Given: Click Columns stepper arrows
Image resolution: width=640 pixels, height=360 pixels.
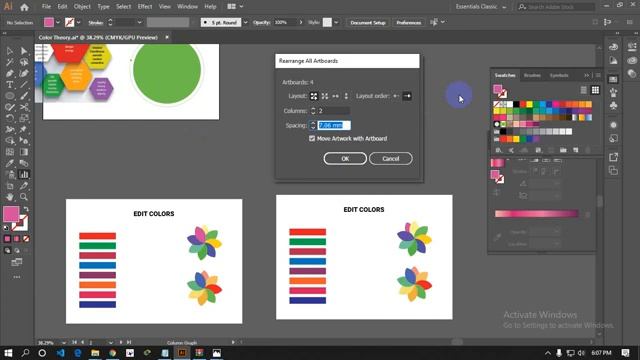Looking at the screenshot, I should (x=313, y=111).
